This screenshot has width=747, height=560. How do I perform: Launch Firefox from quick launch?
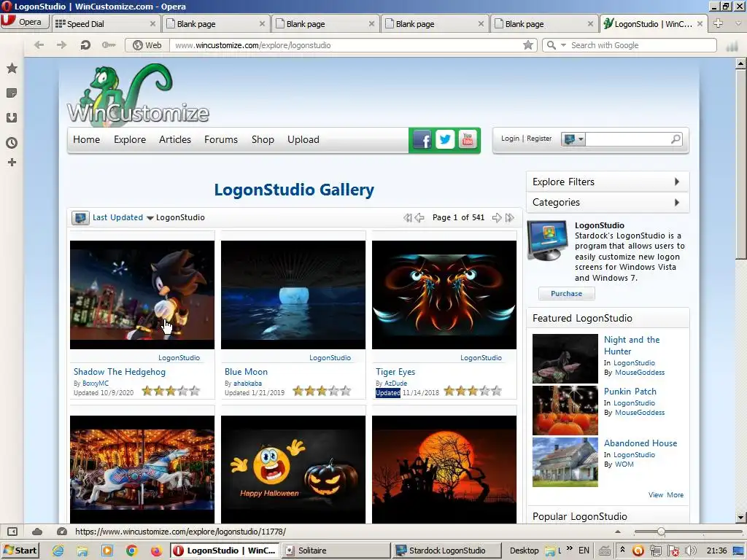[156, 551]
